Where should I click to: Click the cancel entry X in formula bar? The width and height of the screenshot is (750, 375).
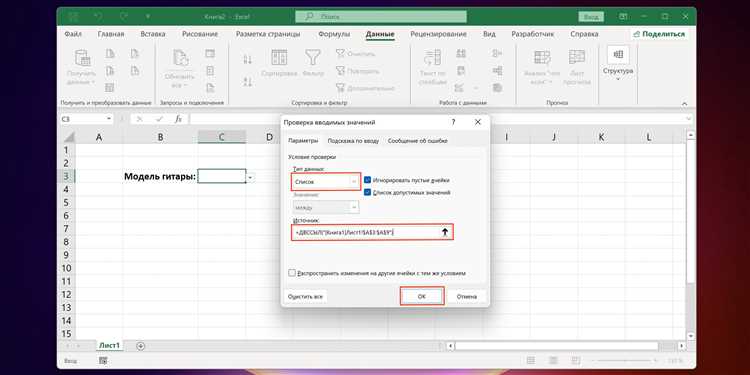click(x=140, y=119)
